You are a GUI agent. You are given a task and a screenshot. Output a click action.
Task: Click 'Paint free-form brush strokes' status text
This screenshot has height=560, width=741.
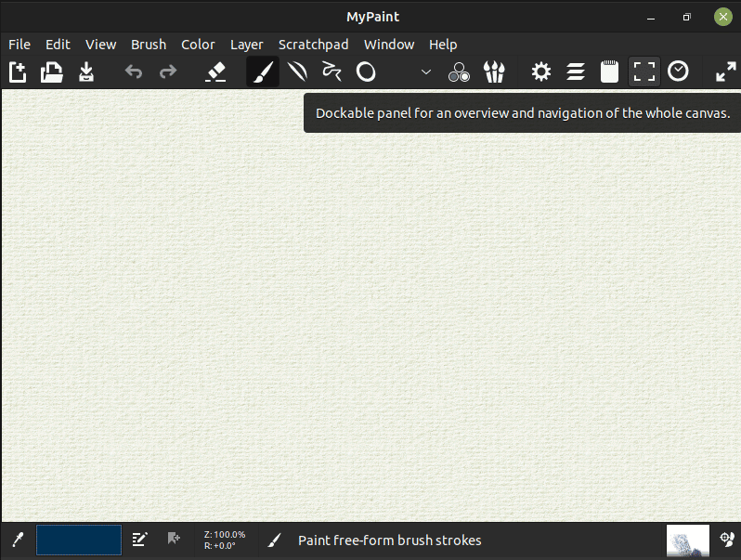[x=389, y=540]
